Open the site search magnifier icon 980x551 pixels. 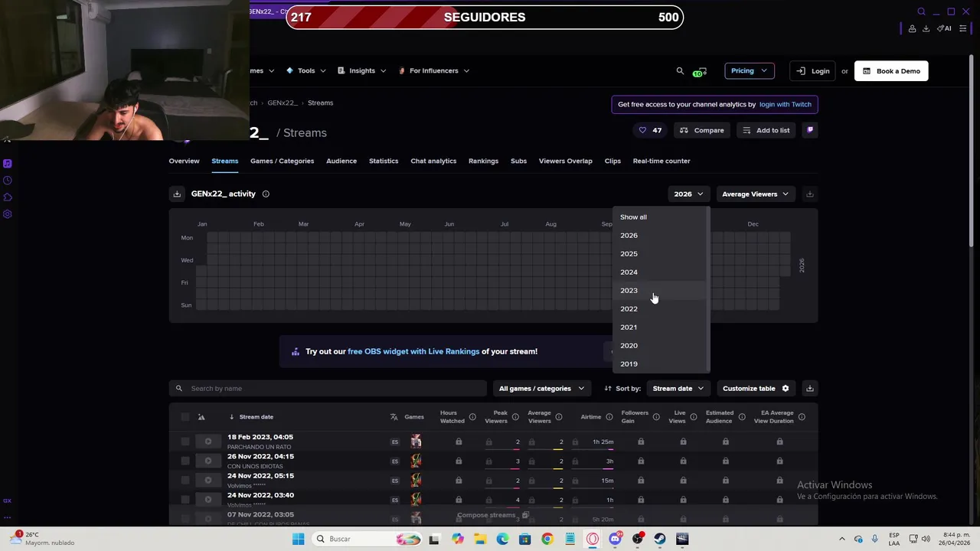tap(680, 70)
